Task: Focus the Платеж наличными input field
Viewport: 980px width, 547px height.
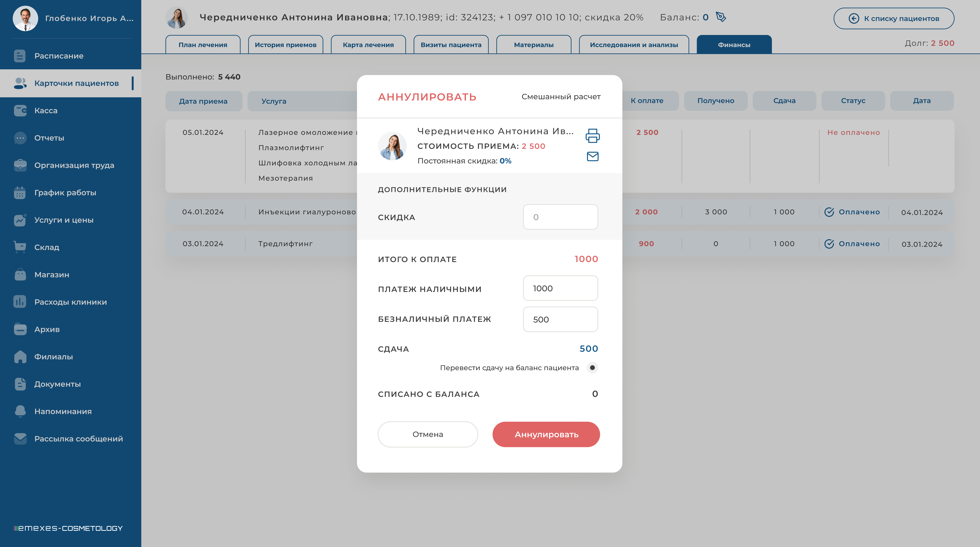Action: point(560,288)
